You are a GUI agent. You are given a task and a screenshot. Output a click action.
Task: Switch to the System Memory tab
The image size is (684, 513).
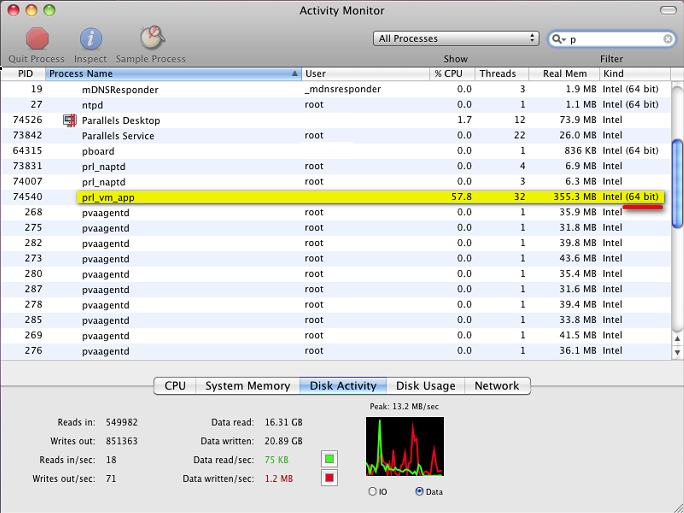(247, 386)
